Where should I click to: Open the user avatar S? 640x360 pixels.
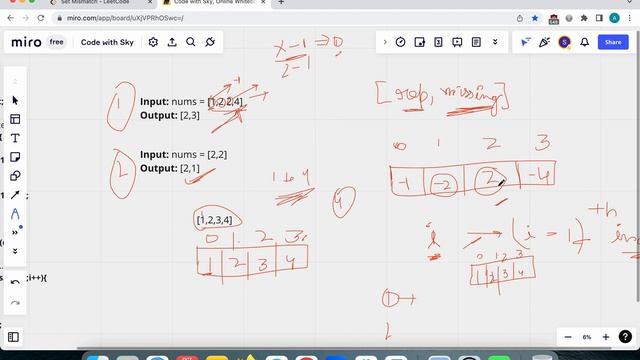point(564,42)
